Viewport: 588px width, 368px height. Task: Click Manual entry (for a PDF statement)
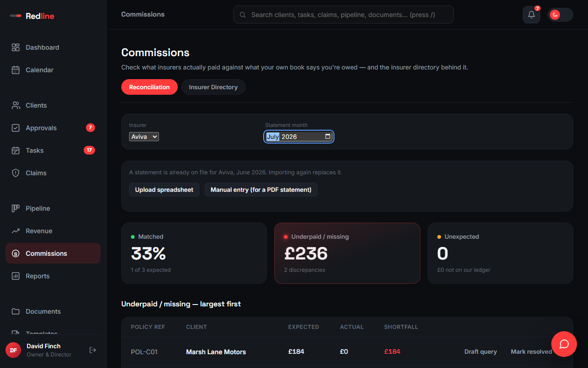pos(261,190)
